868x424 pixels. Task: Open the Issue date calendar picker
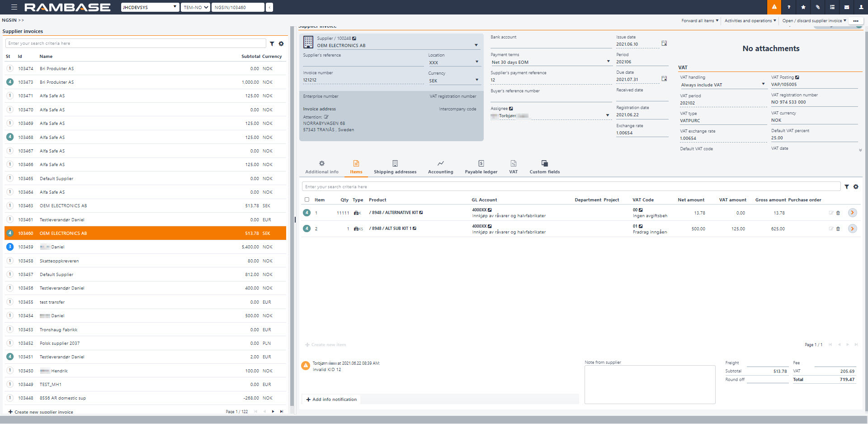[664, 43]
